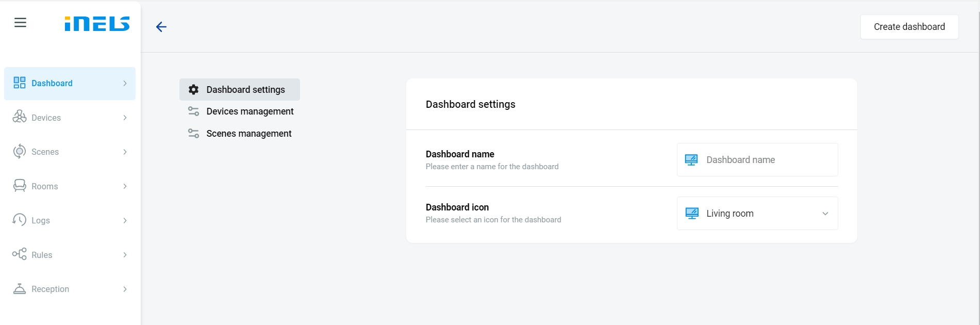Viewport: 980px width, 325px height.
Task: Click the hamburger menu icon
Action: click(20, 23)
